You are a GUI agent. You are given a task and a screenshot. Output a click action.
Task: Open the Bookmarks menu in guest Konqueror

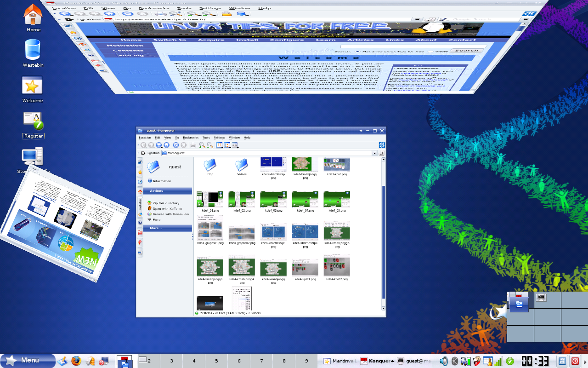[x=191, y=138]
